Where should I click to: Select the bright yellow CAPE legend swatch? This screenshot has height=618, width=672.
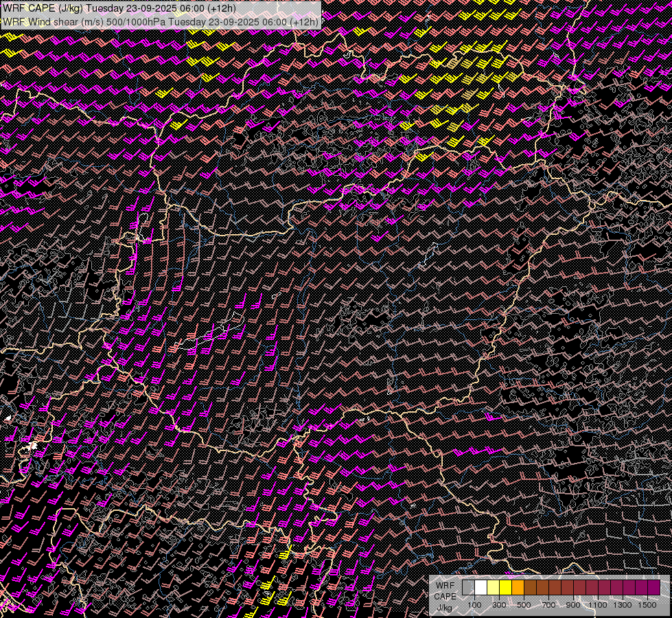505,588
